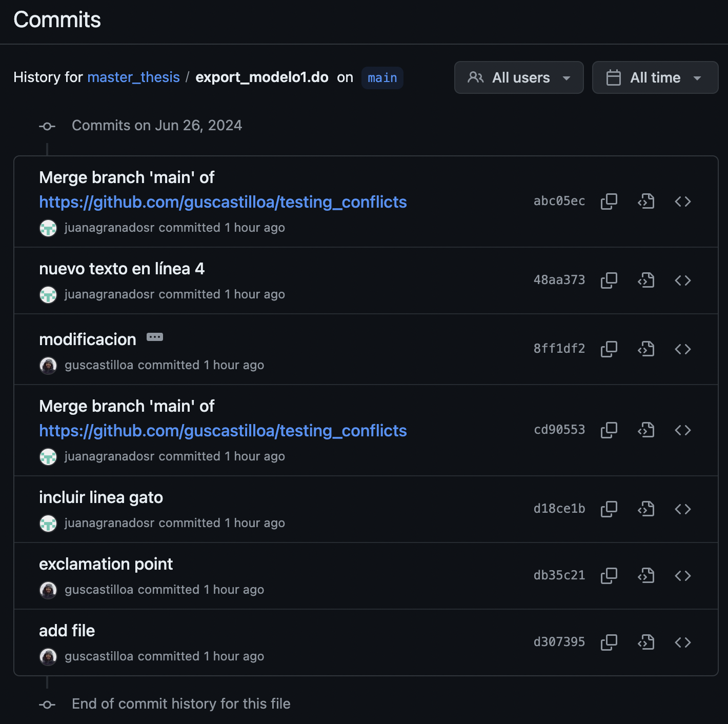Open the All users filter dropdown

coord(519,77)
